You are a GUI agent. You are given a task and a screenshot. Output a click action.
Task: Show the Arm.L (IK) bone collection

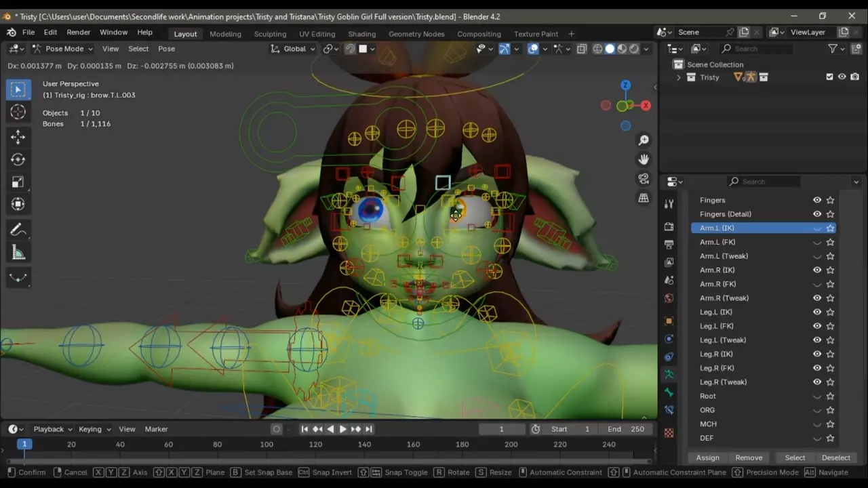click(817, 228)
